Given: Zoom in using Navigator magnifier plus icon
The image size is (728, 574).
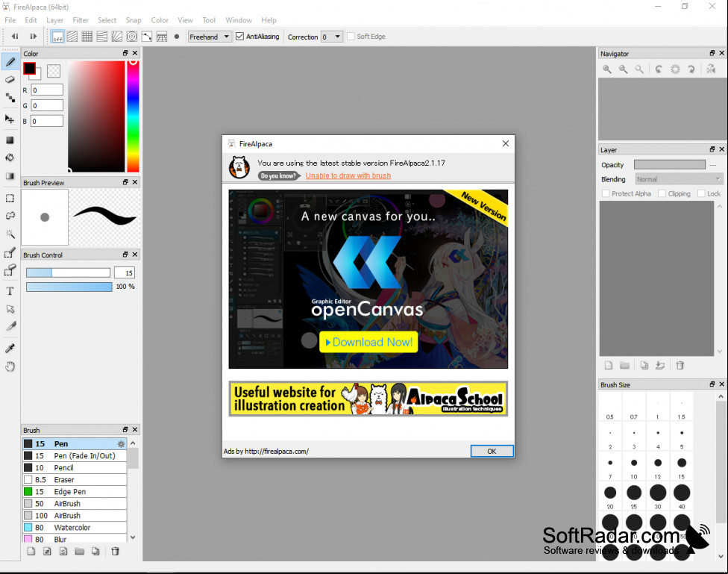Looking at the screenshot, I should tap(607, 69).
